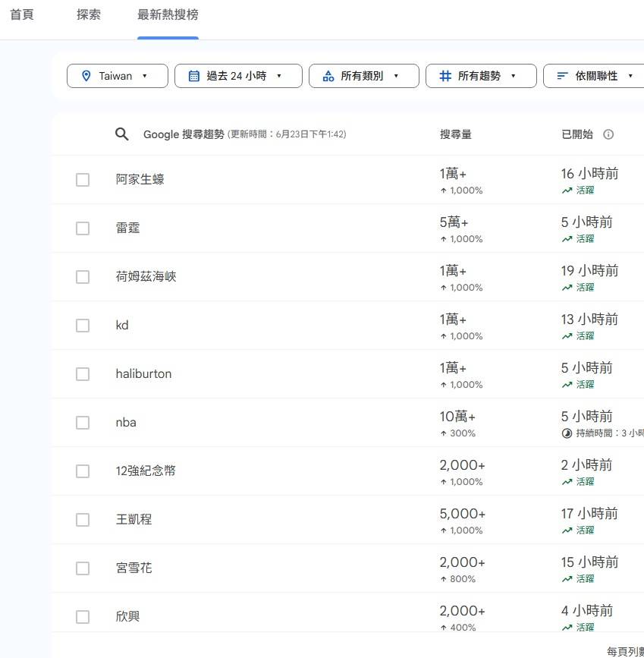Click the active trend icon for 阿家生蠔
This screenshot has width=644, height=658.
coord(567,190)
